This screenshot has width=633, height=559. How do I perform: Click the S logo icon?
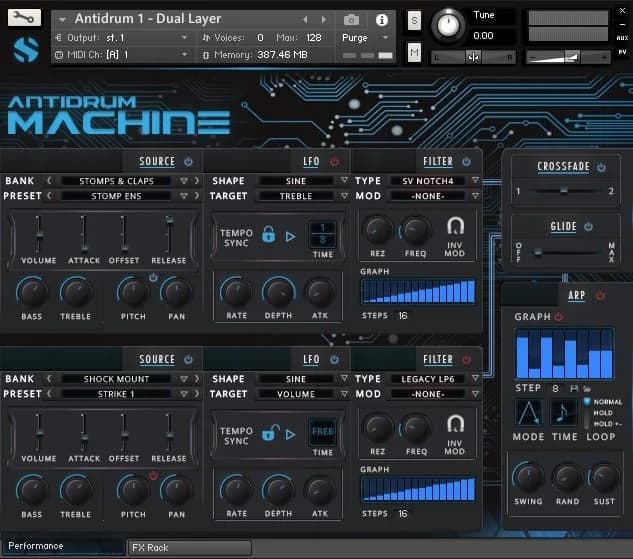[x=25, y=49]
